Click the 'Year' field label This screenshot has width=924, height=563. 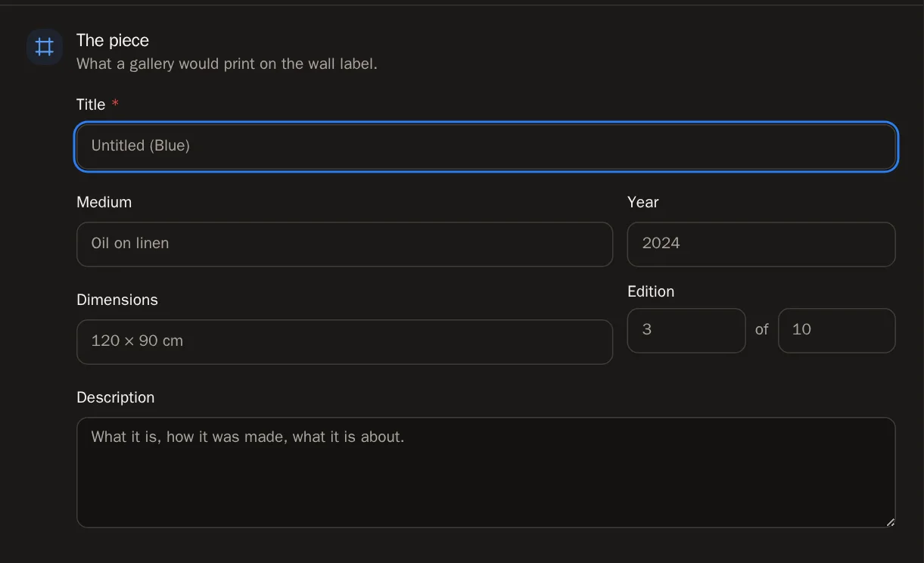642,202
